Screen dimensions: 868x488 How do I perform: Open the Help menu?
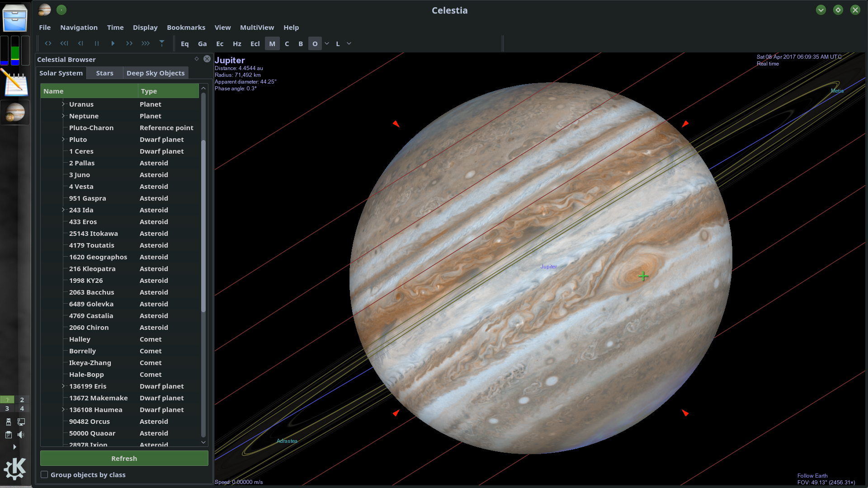click(x=292, y=28)
